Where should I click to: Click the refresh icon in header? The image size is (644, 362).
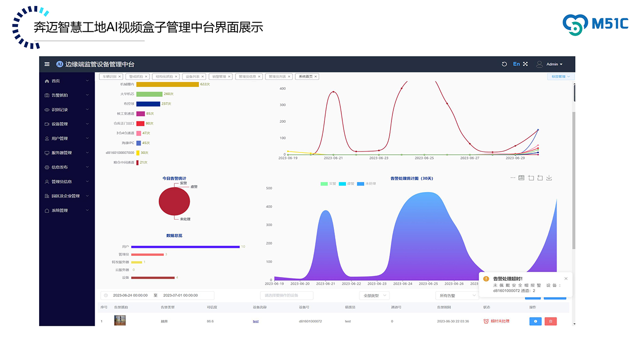point(504,64)
